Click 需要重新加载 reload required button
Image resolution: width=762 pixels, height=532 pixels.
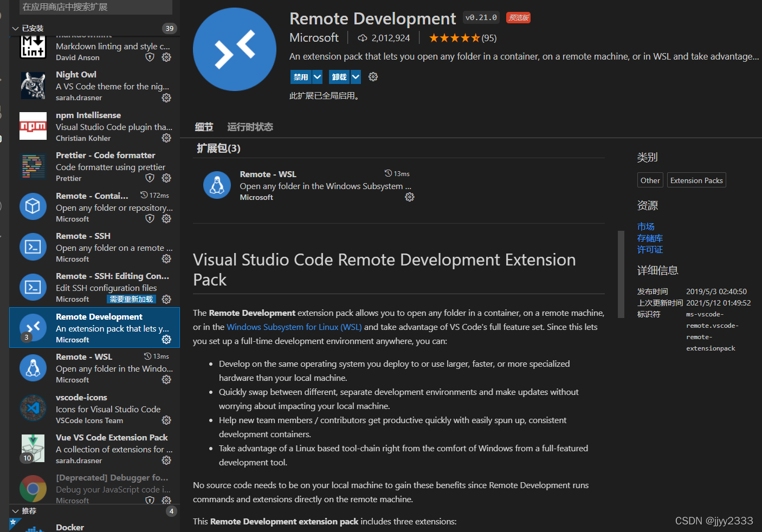tap(131, 299)
